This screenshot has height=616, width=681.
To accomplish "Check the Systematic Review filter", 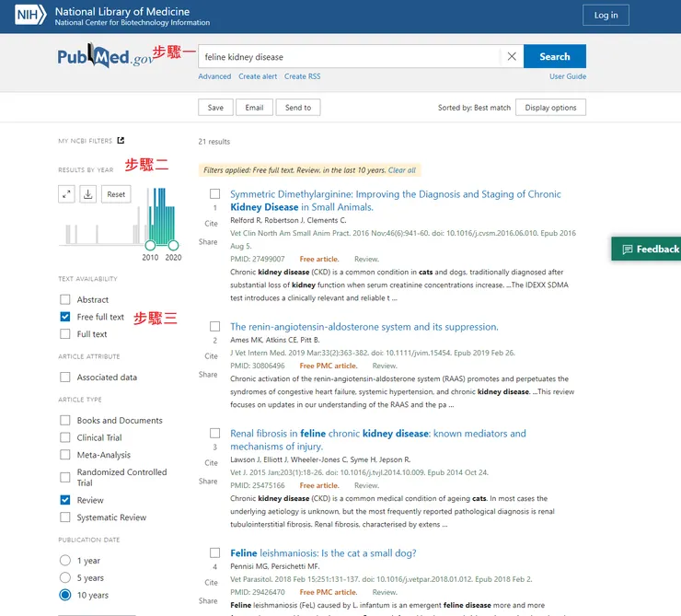I will click(65, 517).
